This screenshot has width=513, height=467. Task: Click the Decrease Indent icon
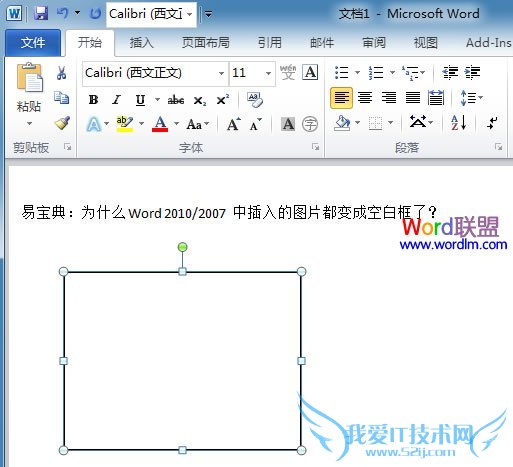450,73
